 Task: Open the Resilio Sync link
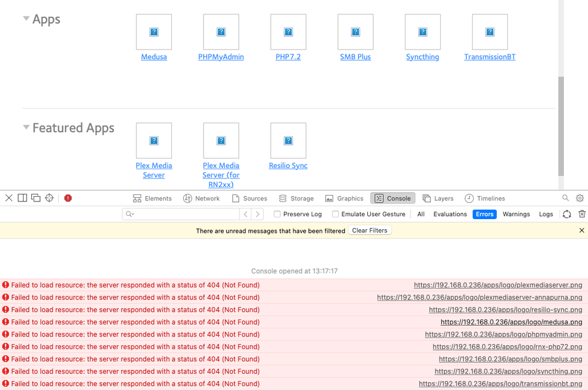pos(288,166)
